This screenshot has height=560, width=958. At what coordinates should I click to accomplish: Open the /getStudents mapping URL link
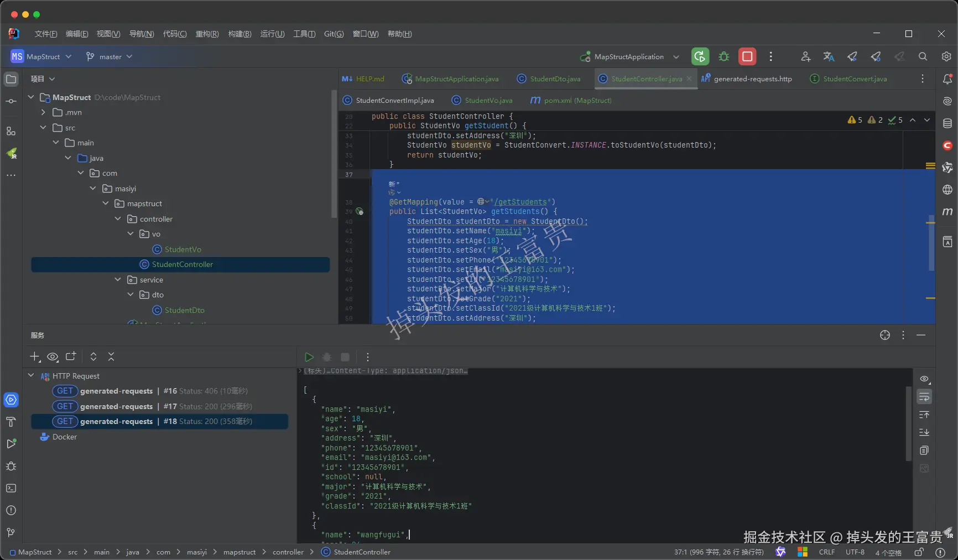coord(520,202)
